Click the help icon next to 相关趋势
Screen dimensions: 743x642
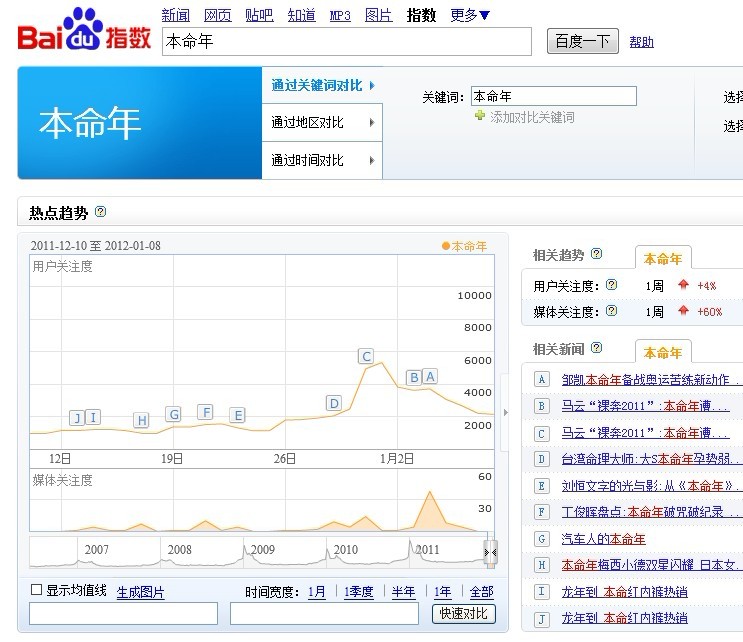click(597, 255)
